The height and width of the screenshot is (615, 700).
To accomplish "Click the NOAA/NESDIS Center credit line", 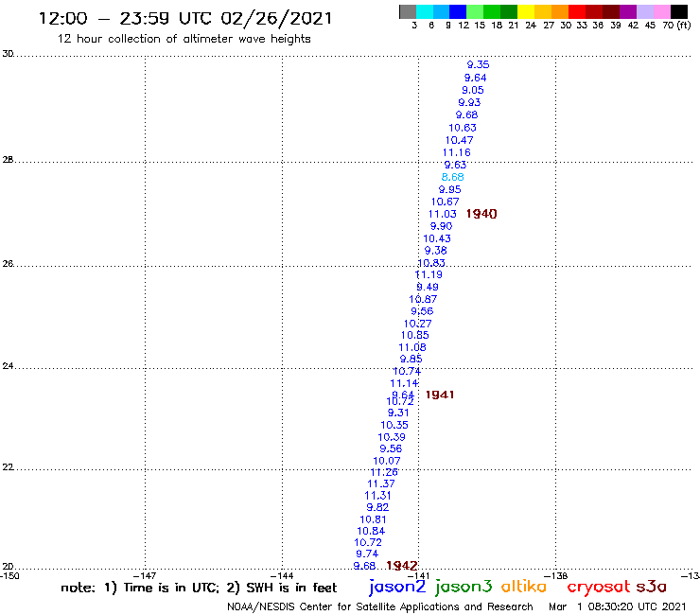I will click(380, 606).
